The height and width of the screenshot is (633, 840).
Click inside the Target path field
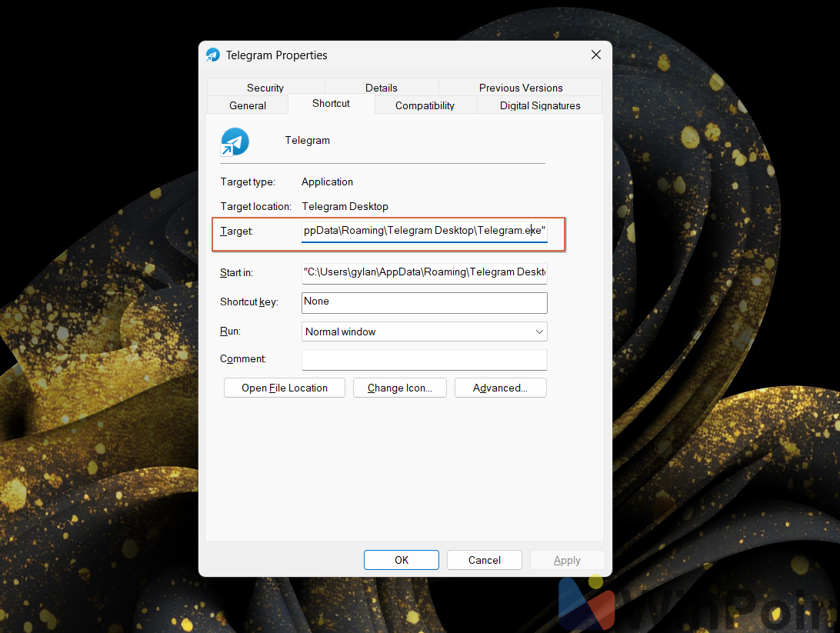click(x=425, y=231)
